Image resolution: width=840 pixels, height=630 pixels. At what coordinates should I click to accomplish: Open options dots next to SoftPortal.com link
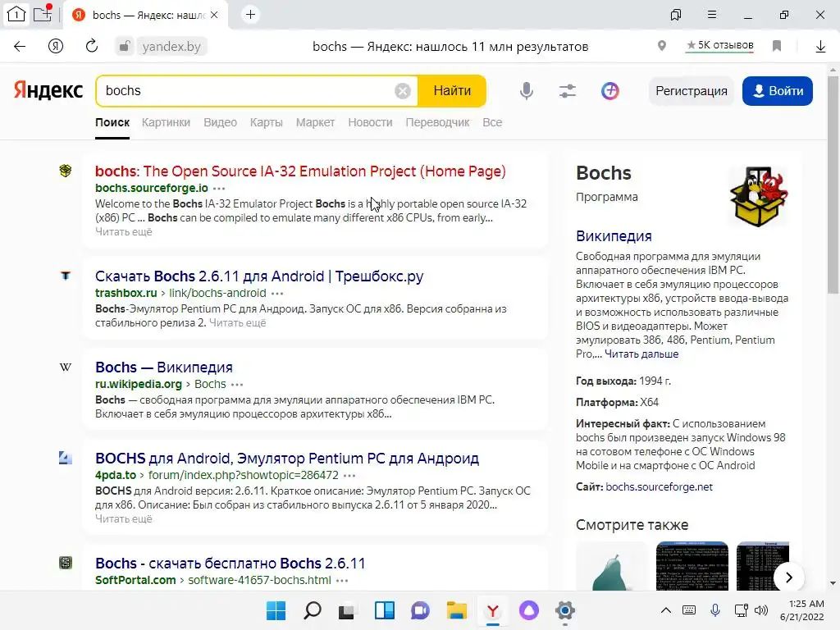click(x=342, y=580)
